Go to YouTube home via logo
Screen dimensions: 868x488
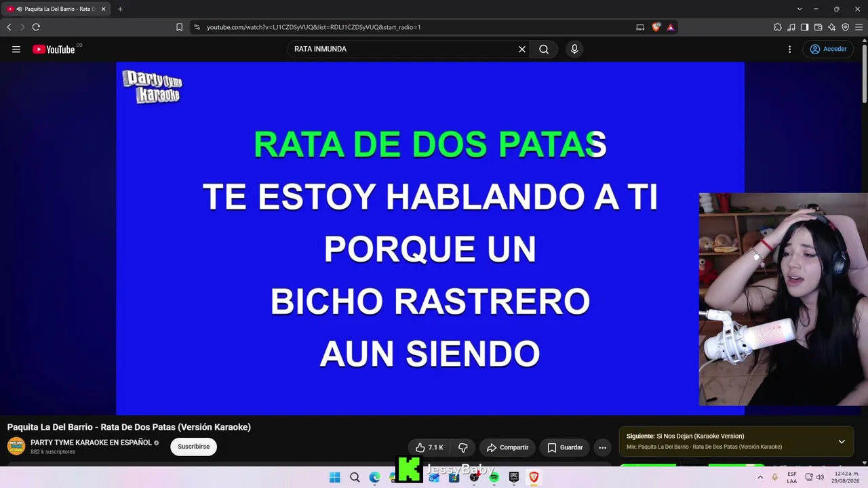point(54,49)
